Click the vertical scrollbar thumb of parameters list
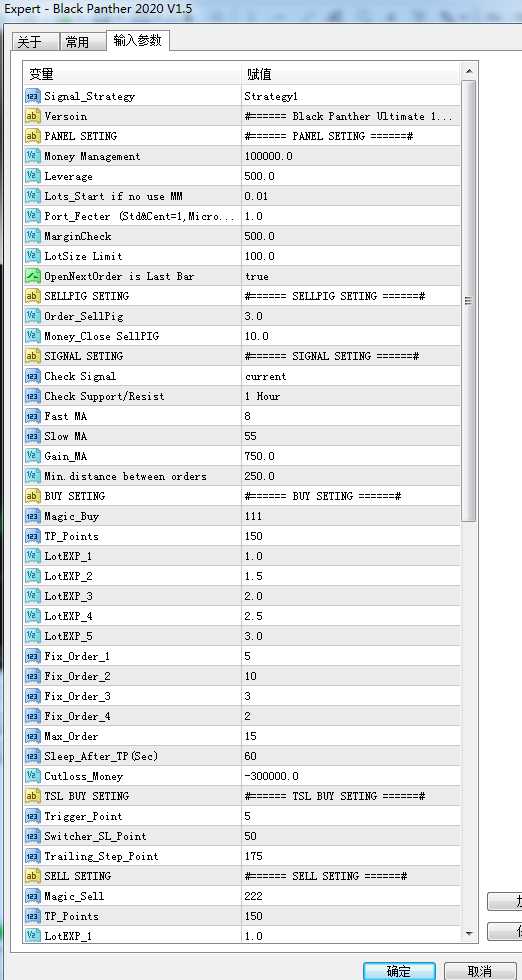The height and width of the screenshot is (980, 522). pyautogui.click(x=469, y=301)
